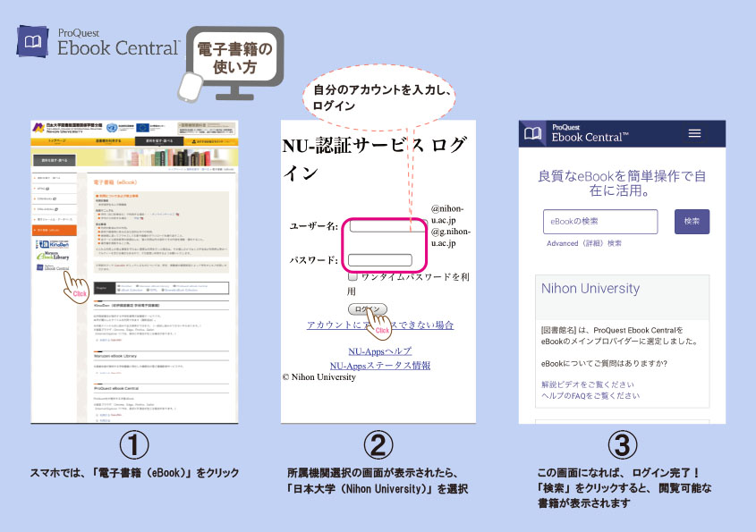Image resolution: width=756 pixels, height=532 pixels.
Task: Open the Advanced（詳細）検索 link
Action: (584, 243)
